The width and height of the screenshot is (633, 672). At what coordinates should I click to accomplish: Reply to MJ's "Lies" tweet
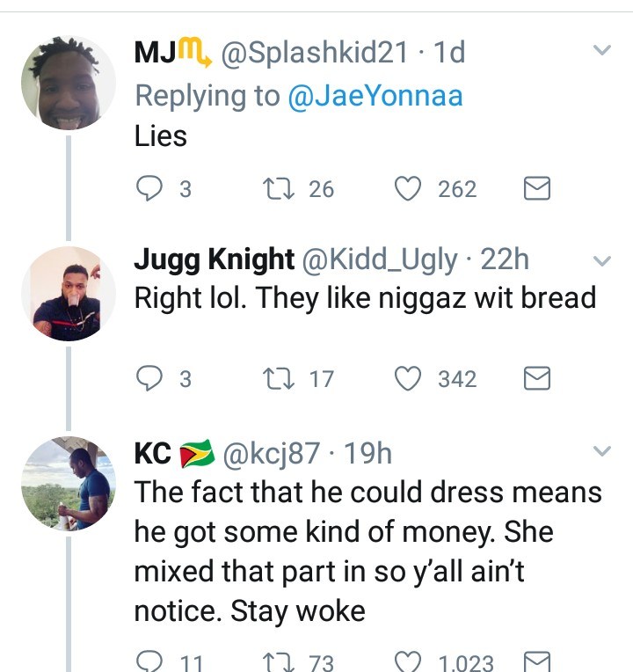click(x=152, y=189)
